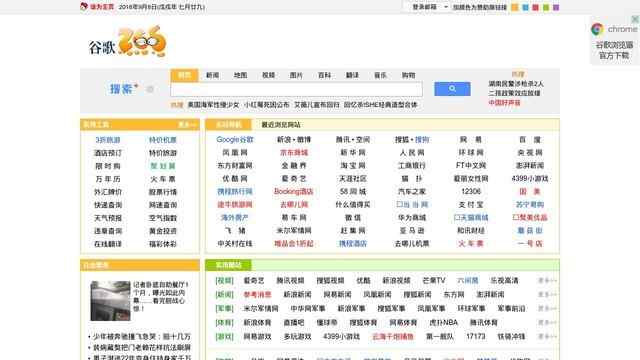Click the 小红莓 hot search suggestion
640x360 pixels.
click(x=267, y=105)
